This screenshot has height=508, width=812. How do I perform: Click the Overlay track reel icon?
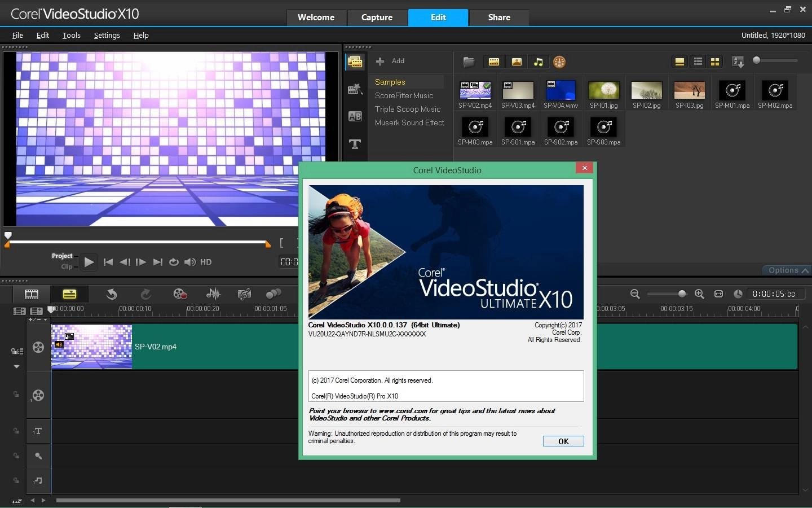click(x=38, y=395)
